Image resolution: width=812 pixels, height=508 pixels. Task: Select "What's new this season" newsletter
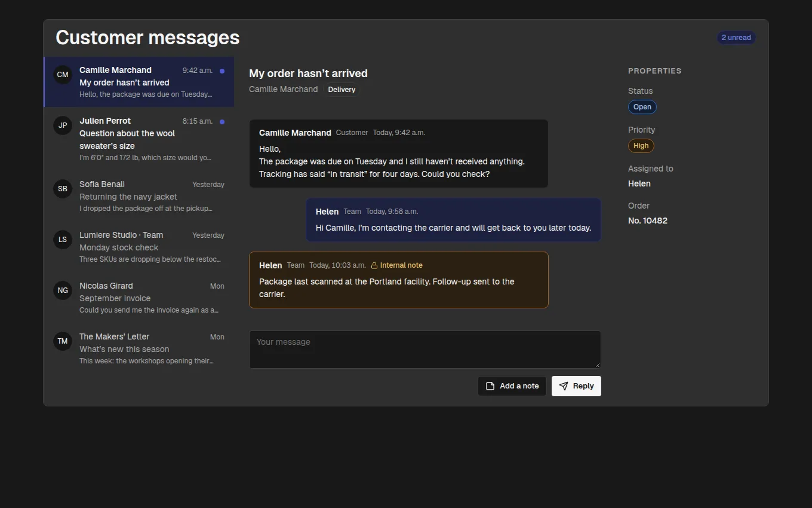coord(139,348)
